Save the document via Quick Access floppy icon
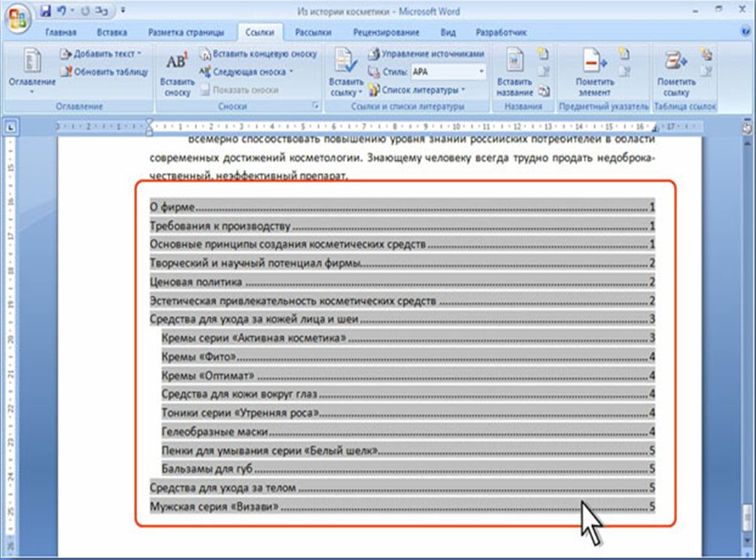The image size is (756, 560). [45, 11]
